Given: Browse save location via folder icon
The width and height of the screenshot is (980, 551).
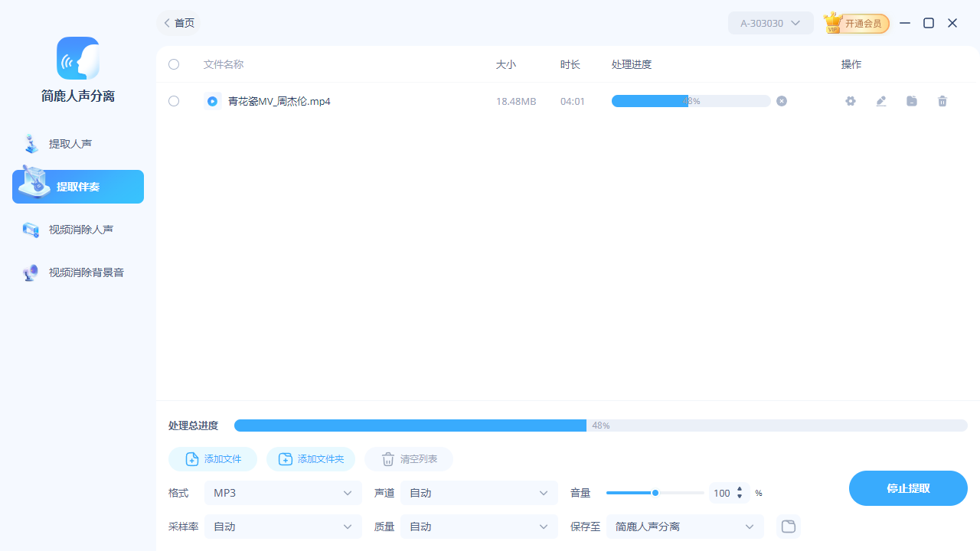Looking at the screenshot, I should pyautogui.click(x=788, y=527).
